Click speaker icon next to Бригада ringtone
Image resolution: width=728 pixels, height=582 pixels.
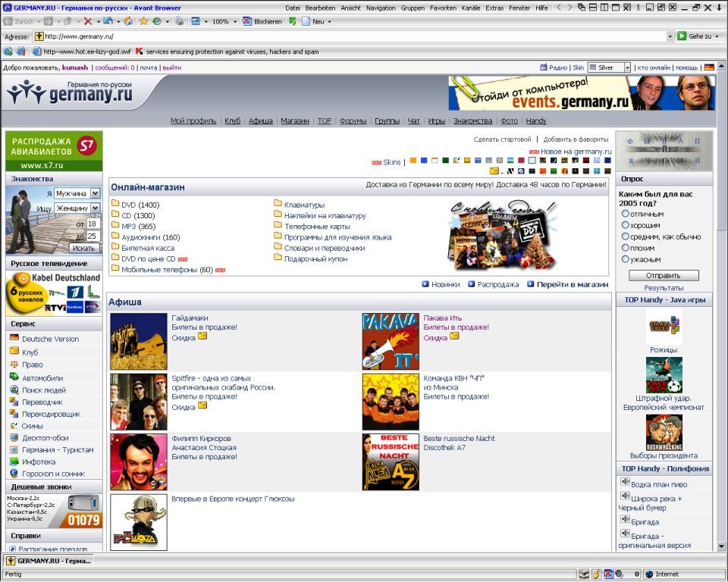(626, 519)
